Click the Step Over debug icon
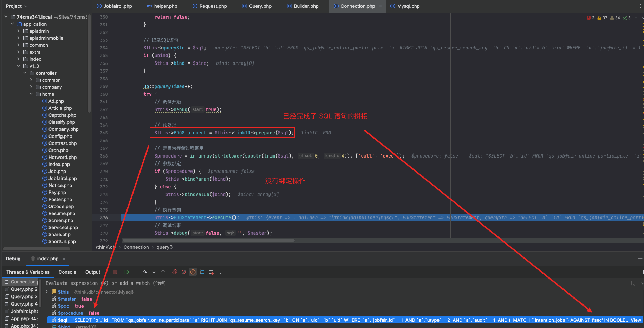Viewport: 644px width, 328px height. tap(145, 272)
